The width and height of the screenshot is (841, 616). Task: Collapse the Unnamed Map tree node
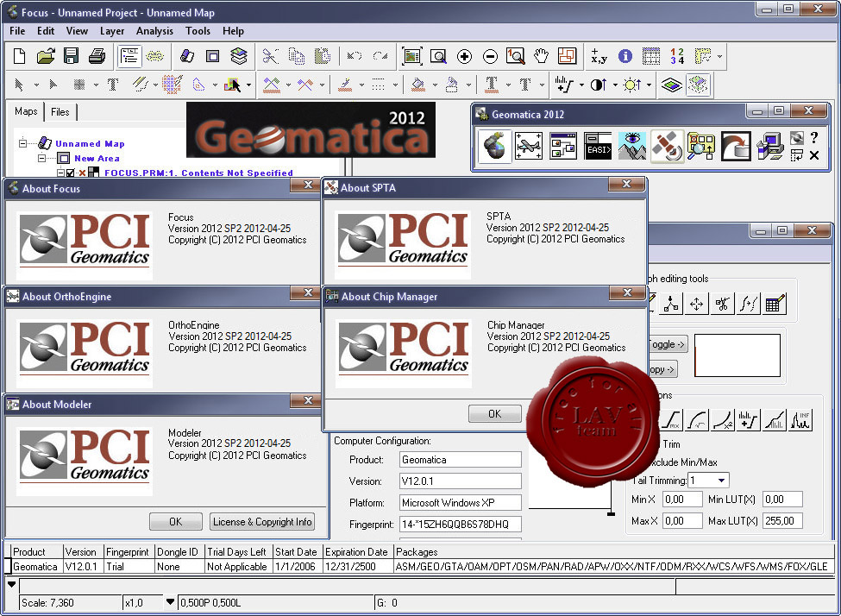tap(22, 143)
